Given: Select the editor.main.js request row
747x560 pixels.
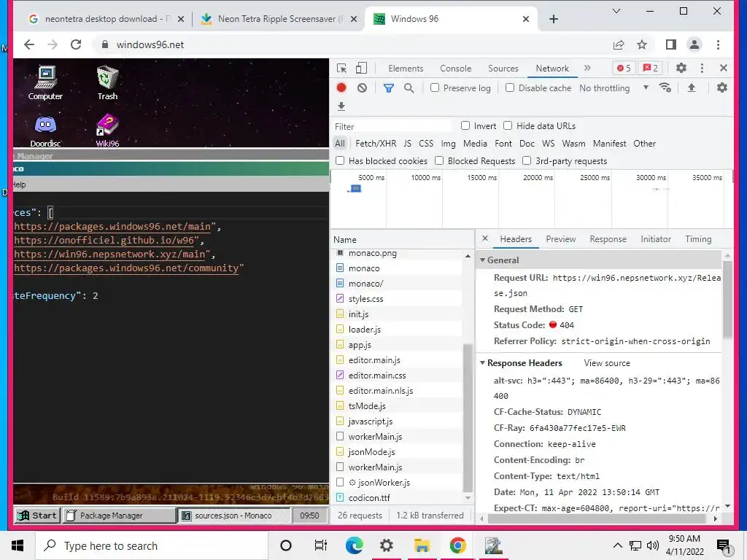Looking at the screenshot, I should click(398, 360).
